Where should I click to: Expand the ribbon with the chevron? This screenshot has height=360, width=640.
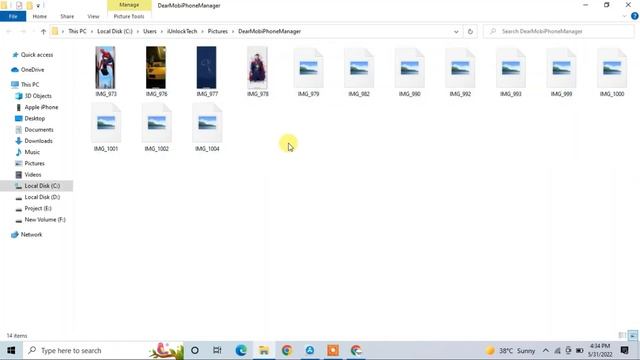click(624, 16)
